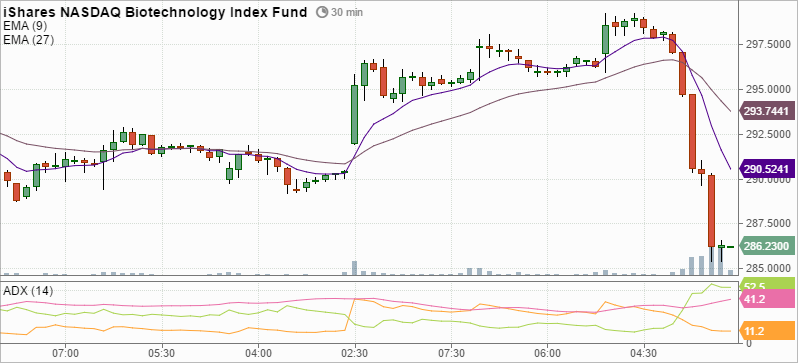Click the 06:00 time axis label
This screenshot has height=363, width=798.
click(x=547, y=353)
